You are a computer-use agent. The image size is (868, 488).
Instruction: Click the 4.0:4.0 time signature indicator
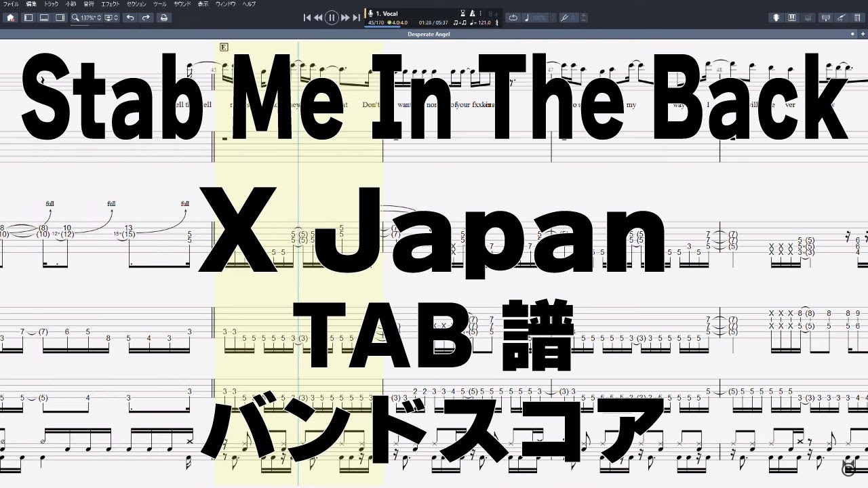397,23
